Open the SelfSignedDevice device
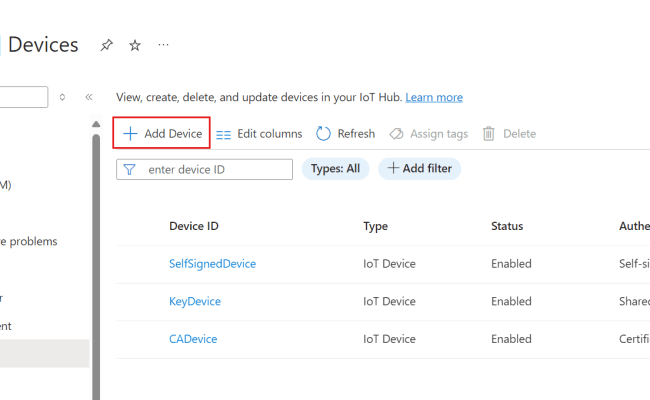The height and width of the screenshot is (400, 650). tap(212, 264)
